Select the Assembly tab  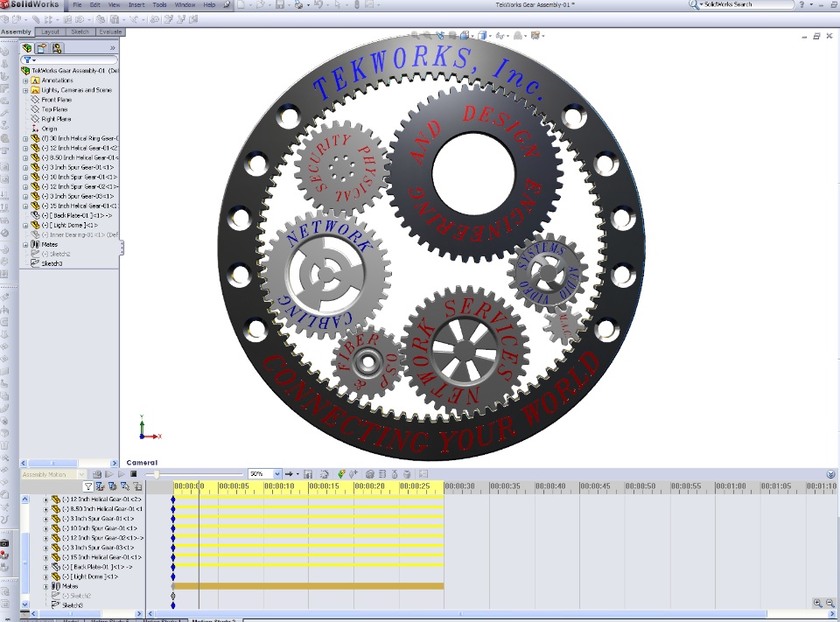pos(16,32)
